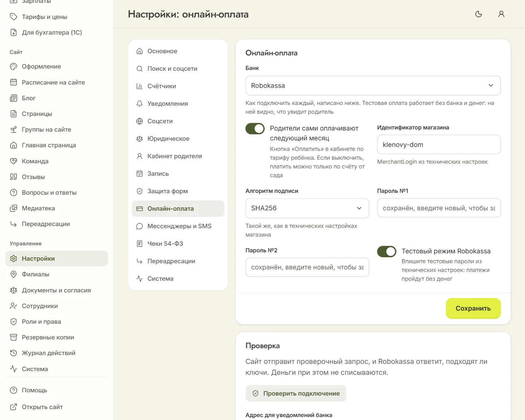Click the sprout icon beside Группы на сайте

tap(13, 129)
